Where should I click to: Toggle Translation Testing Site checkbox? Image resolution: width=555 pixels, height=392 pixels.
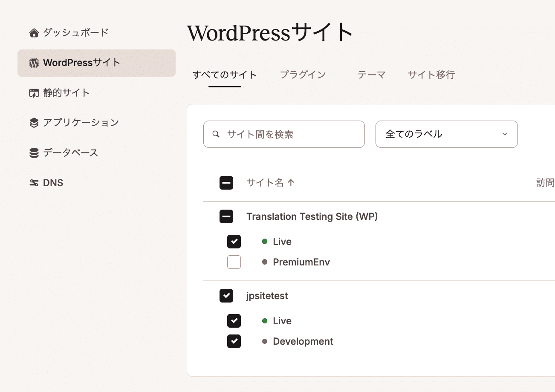(226, 216)
